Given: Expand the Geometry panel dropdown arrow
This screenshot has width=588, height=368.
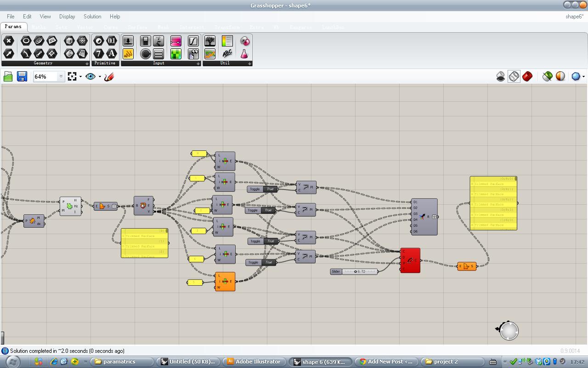Looking at the screenshot, I should (x=87, y=63).
